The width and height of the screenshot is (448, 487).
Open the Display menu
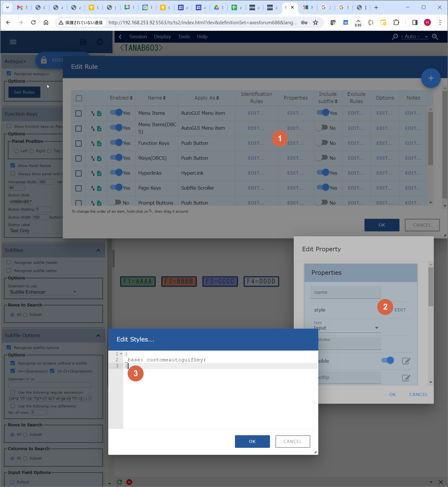tap(162, 37)
